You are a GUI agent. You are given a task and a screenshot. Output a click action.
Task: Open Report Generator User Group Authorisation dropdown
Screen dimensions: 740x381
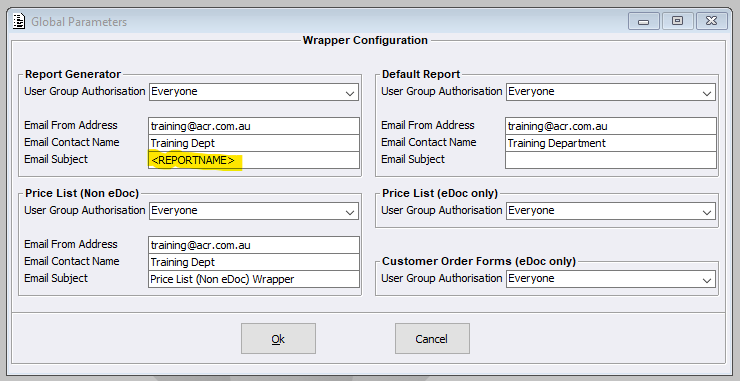[254, 92]
